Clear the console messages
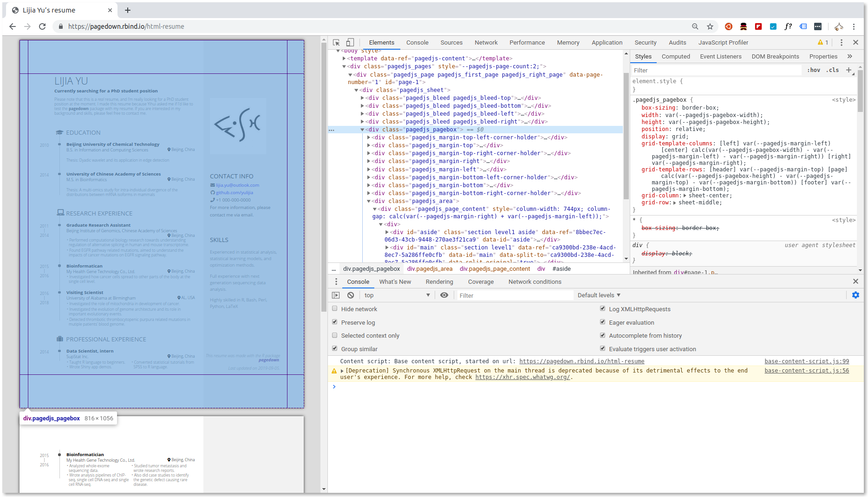Image resolution: width=868 pixels, height=497 pixels. (x=351, y=295)
